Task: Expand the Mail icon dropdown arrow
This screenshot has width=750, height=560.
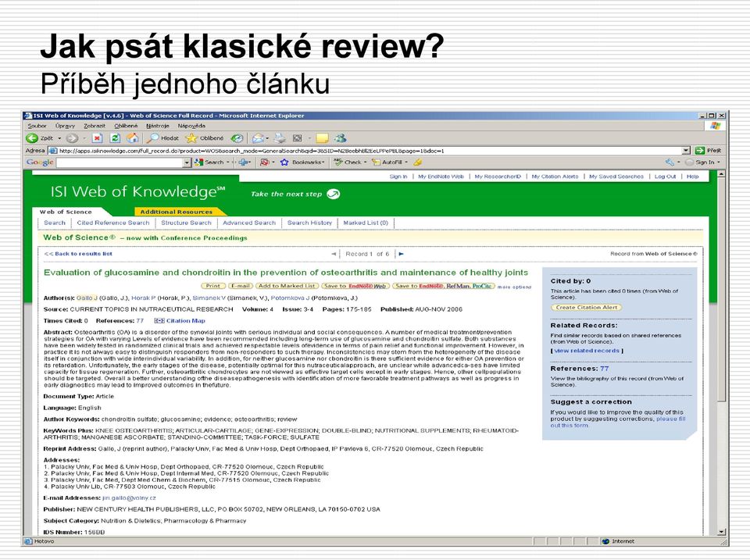Action: pyautogui.click(x=267, y=138)
